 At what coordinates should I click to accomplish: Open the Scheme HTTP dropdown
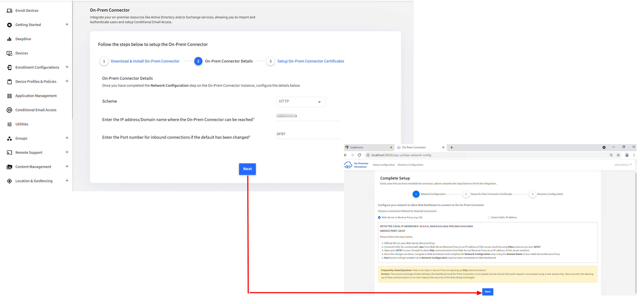coord(301,102)
